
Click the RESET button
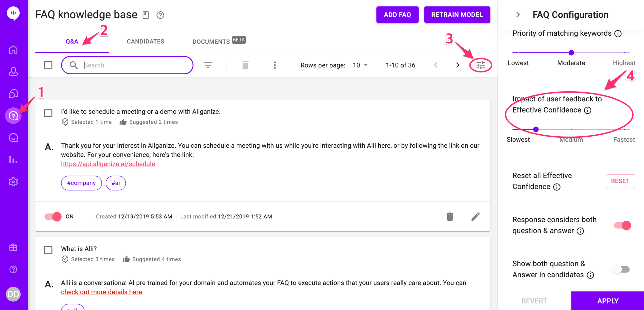coord(620,181)
